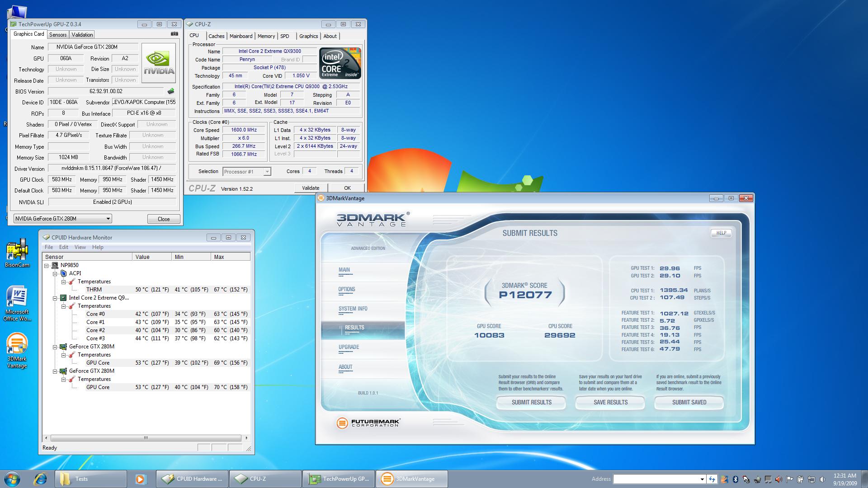The height and width of the screenshot is (488, 868).
Task: Switch to Tests folder taskbar button
Action: click(x=90, y=479)
